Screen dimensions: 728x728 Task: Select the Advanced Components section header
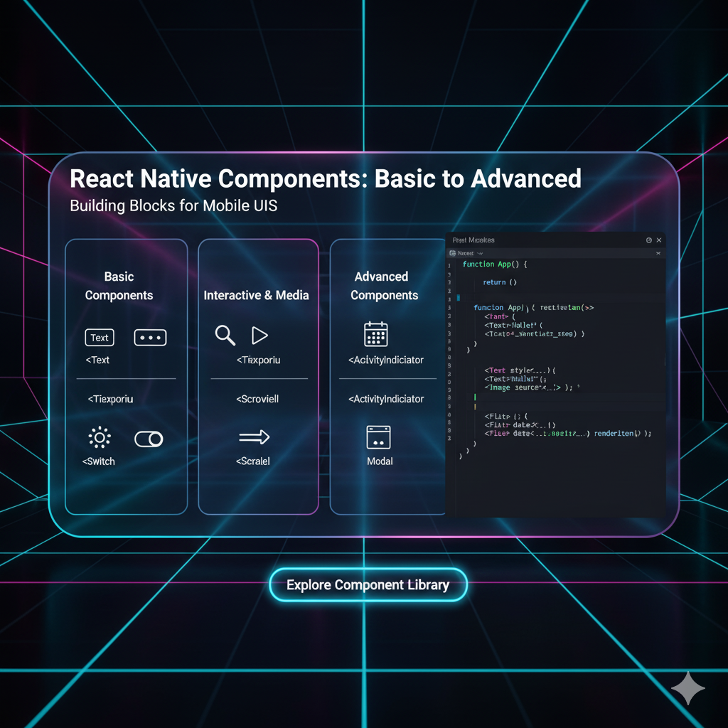point(382,286)
